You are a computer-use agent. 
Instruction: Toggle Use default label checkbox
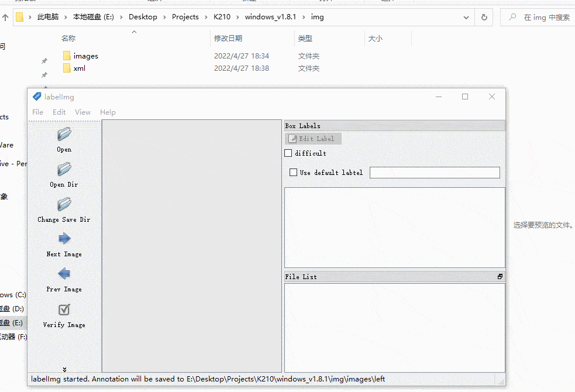[294, 173]
